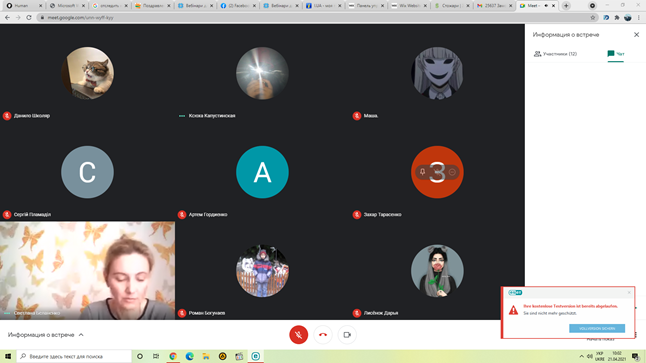Close the «Human» browser tab
Viewport: 646px width, 363px height.
40,6
